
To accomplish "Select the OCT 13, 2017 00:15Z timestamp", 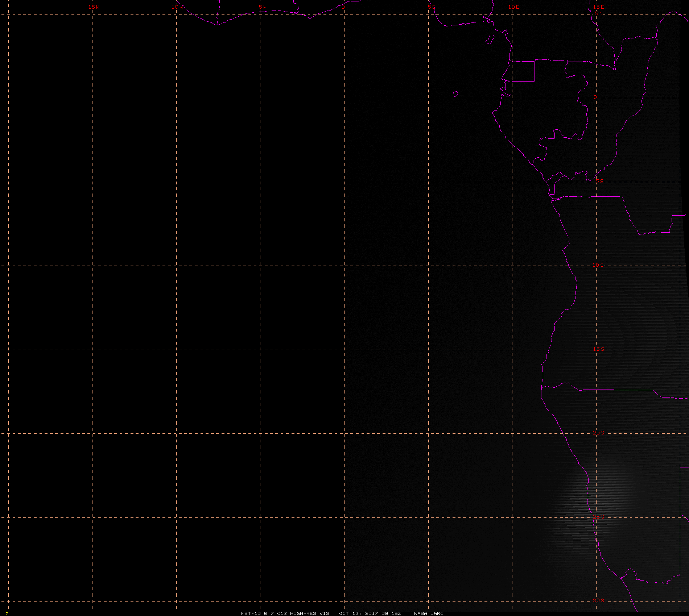I will point(370,613).
